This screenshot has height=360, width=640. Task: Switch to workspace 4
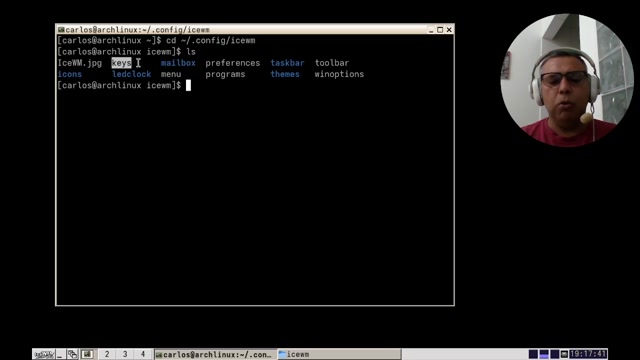[x=143, y=354]
